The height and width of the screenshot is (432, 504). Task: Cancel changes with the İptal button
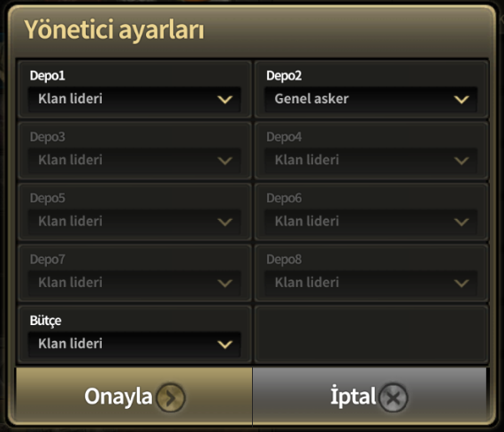370,396
